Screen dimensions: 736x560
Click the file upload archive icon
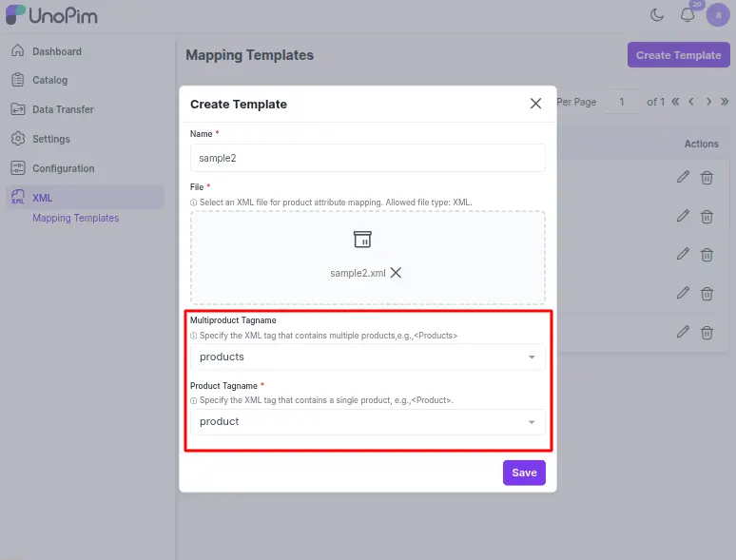[x=361, y=239]
